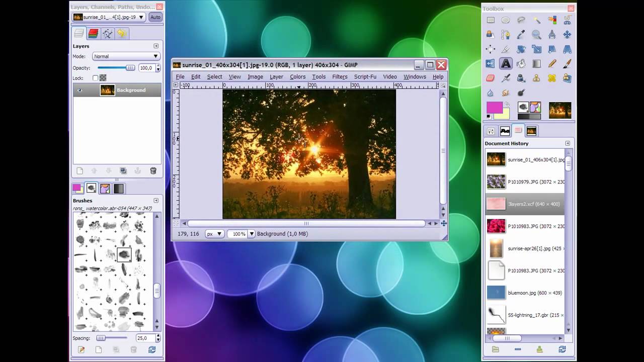Toggle Quick Mask in image window corner
The width and height of the screenshot is (644, 362).
click(x=176, y=223)
